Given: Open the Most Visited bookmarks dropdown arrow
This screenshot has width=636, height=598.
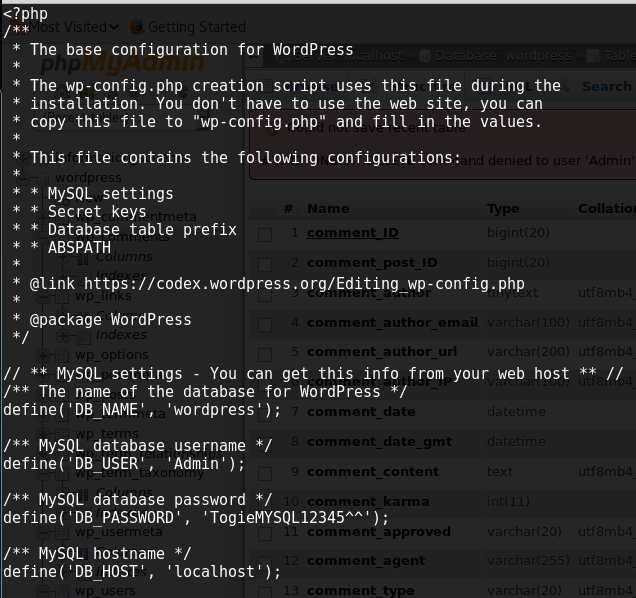Looking at the screenshot, I should 114,28.
